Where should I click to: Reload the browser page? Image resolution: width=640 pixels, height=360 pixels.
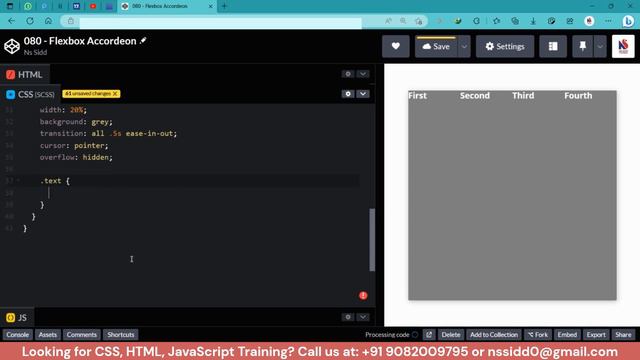(x=30, y=20)
